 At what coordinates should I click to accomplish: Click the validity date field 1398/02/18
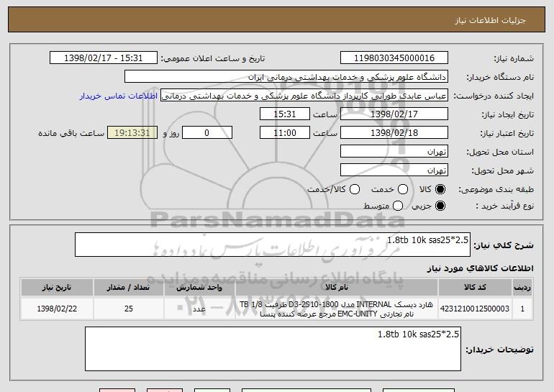[x=394, y=133]
